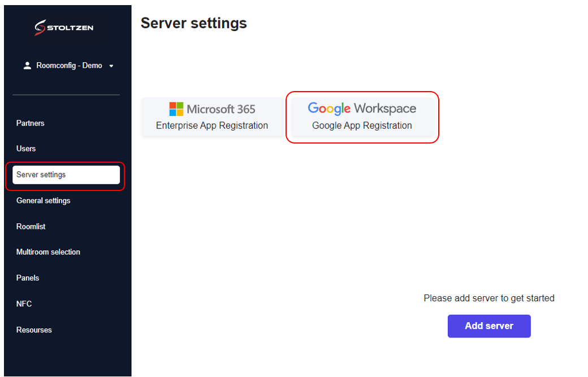Screen dimensions: 588x377
Task: Select Server settings in the sidebar
Action: [x=66, y=175]
